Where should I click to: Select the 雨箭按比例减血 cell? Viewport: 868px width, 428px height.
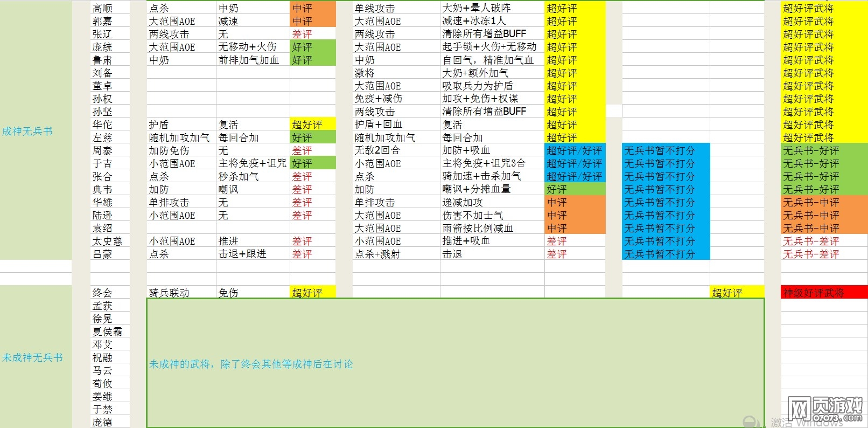(x=492, y=228)
